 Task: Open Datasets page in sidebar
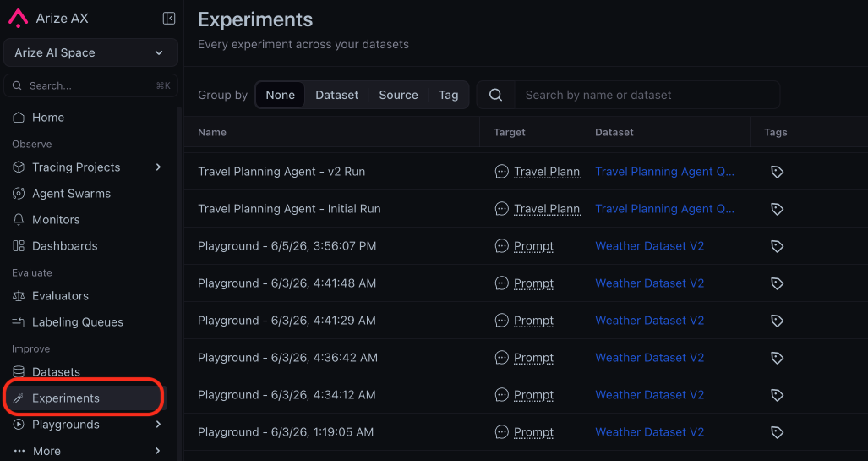56,372
